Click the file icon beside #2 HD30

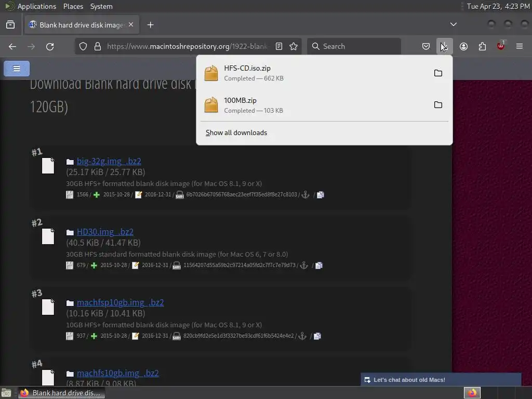[48, 236]
